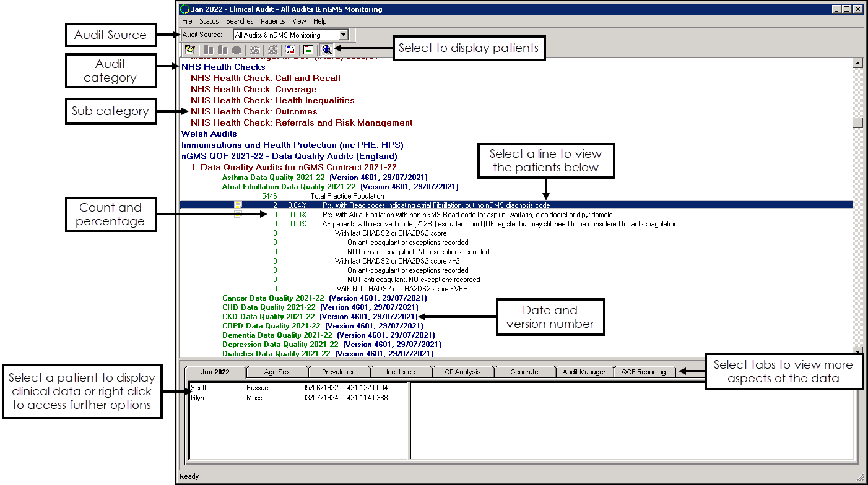Click the Clinical Audit title bar app icon

pyautogui.click(x=184, y=9)
